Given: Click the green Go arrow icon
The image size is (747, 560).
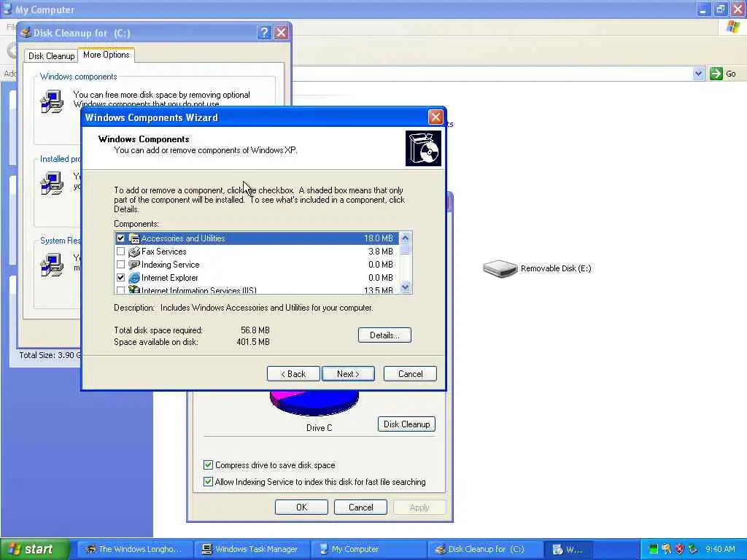Looking at the screenshot, I should click(716, 74).
